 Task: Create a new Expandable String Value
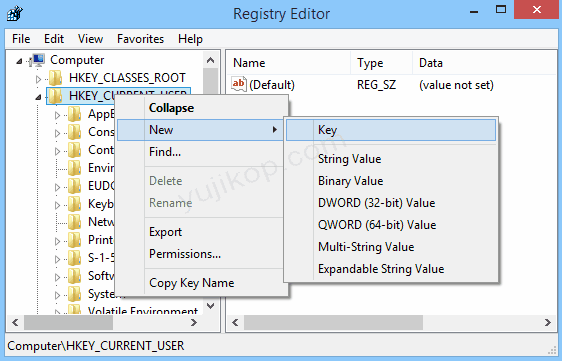(x=391, y=269)
